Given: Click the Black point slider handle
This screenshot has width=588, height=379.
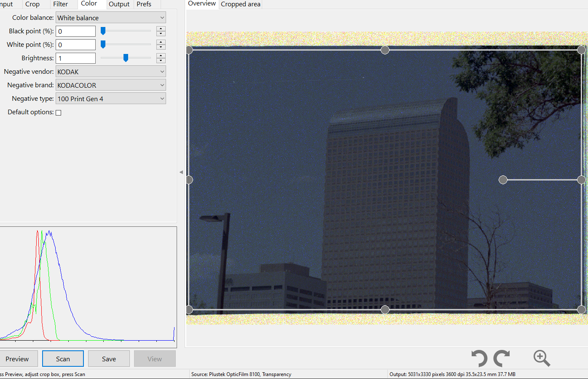Looking at the screenshot, I should click(x=103, y=31).
